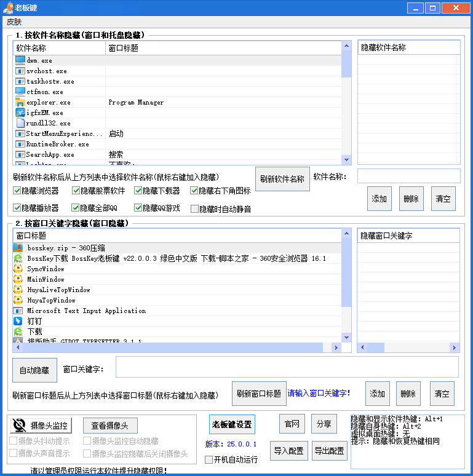Click 刷新窗口标题 button
473x476 pixels.
click(x=259, y=394)
